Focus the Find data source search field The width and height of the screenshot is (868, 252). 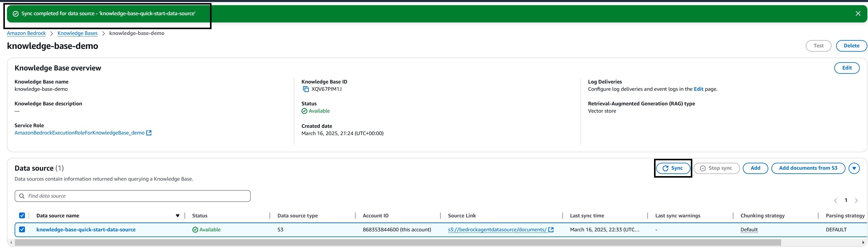coord(133,196)
